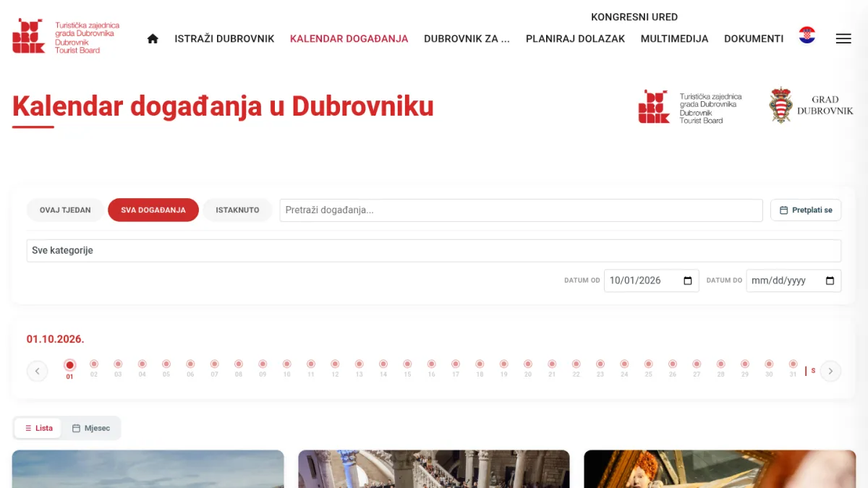Viewport: 868px width, 488px height.
Task: Open DUBROVNIK ZA ... menu
Action: click(467, 39)
